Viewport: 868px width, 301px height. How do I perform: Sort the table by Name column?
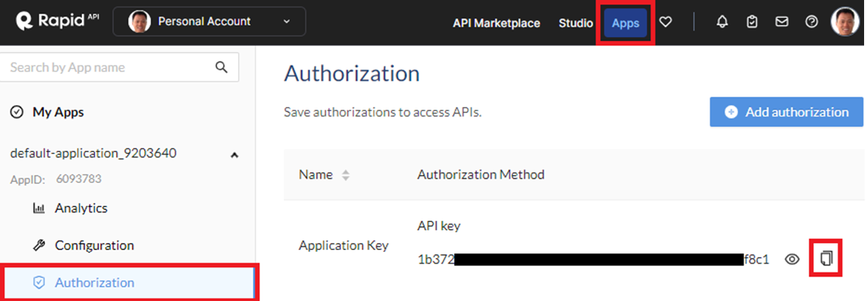click(x=346, y=175)
